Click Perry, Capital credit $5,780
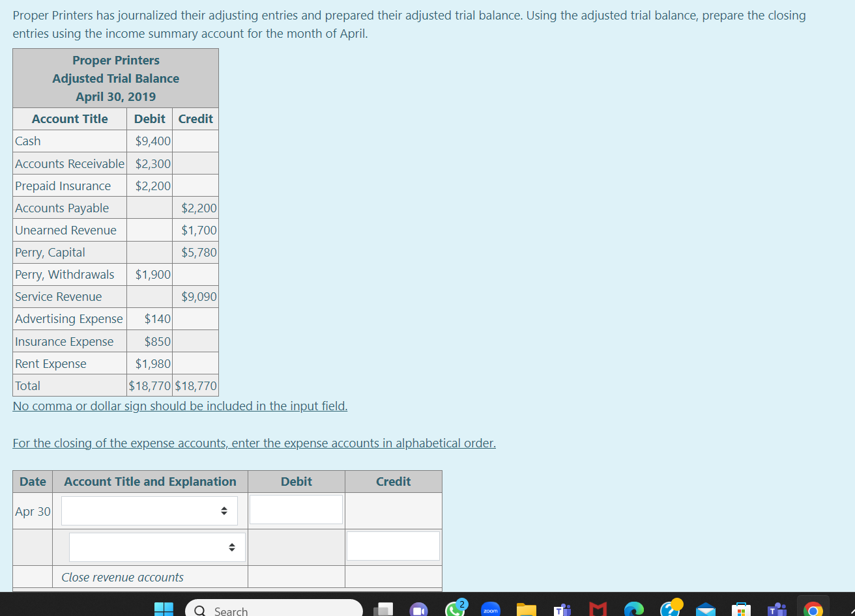 (199, 252)
